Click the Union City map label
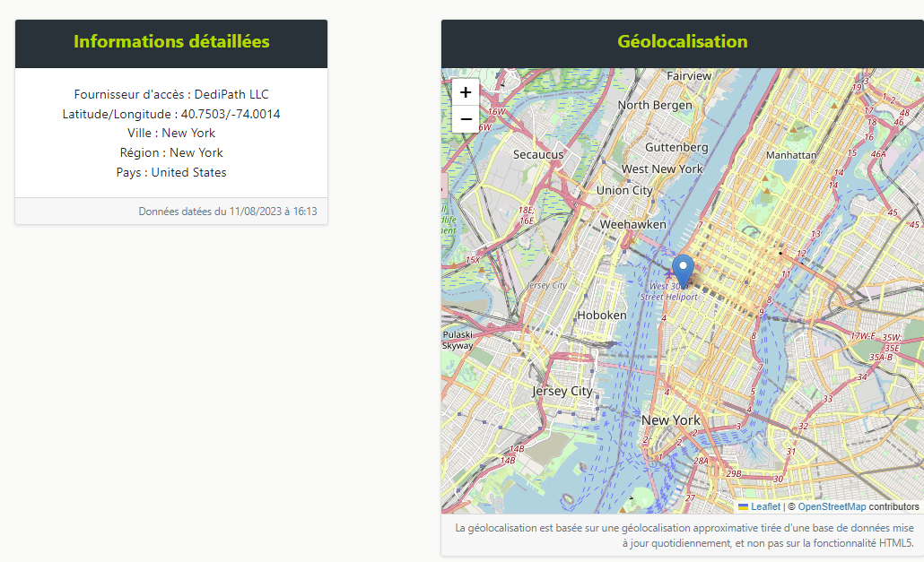The width and height of the screenshot is (924, 562). [x=624, y=190]
